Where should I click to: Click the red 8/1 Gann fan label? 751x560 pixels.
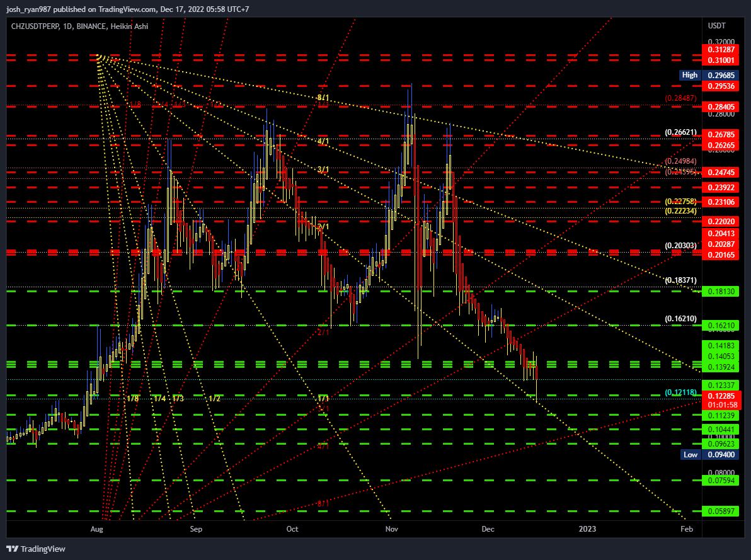(x=323, y=503)
